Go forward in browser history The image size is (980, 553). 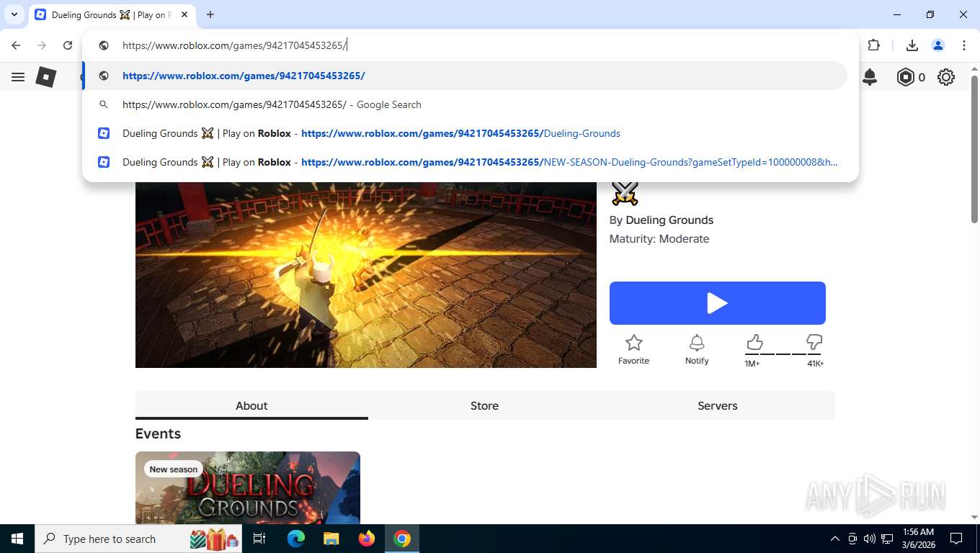[42, 45]
